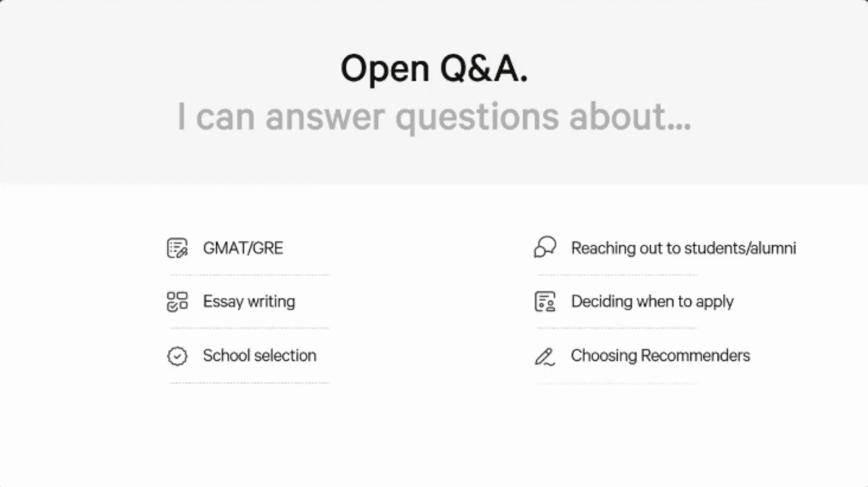Click the divider under Choosing Recommenders
The image size is (868, 487).
point(617,383)
